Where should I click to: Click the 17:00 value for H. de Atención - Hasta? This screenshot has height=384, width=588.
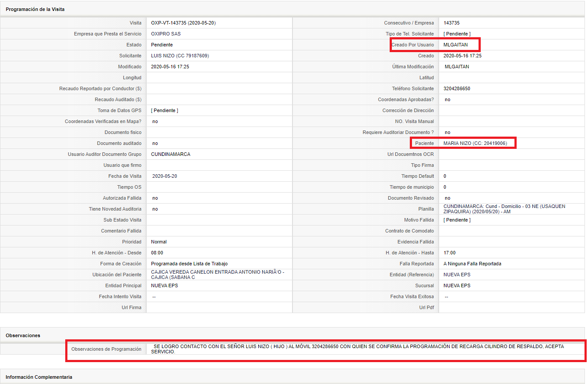tap(450, 253)
